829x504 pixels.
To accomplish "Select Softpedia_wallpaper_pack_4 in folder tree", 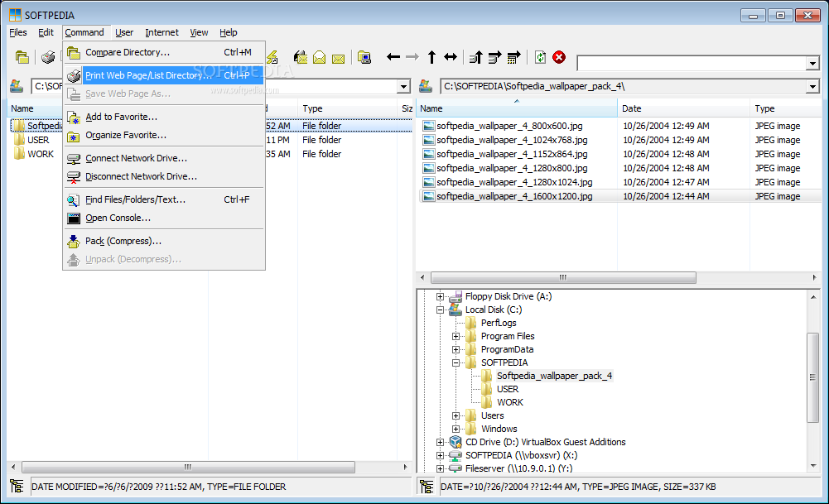I will pos(554,377).
